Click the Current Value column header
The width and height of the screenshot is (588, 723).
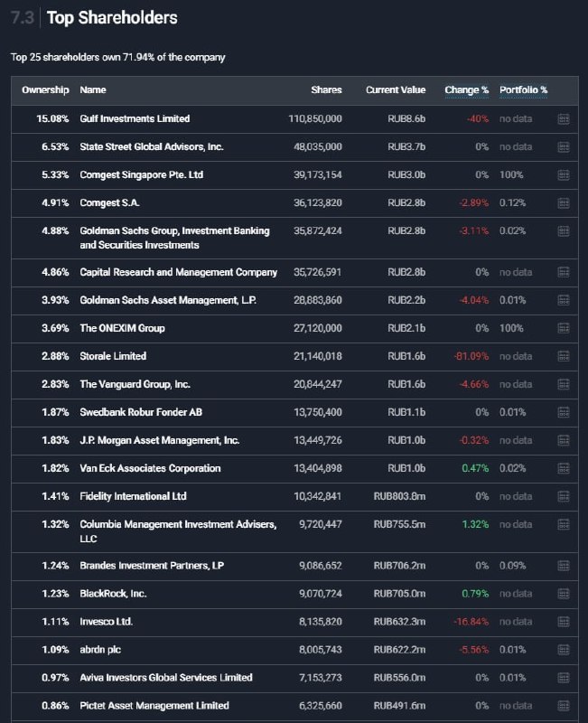point(396,89)
